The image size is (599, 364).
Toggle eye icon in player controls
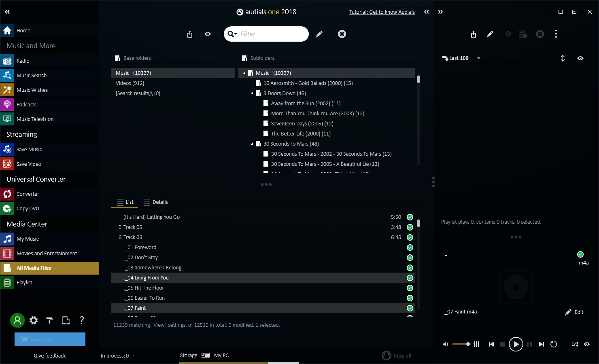tap(587, 344)
